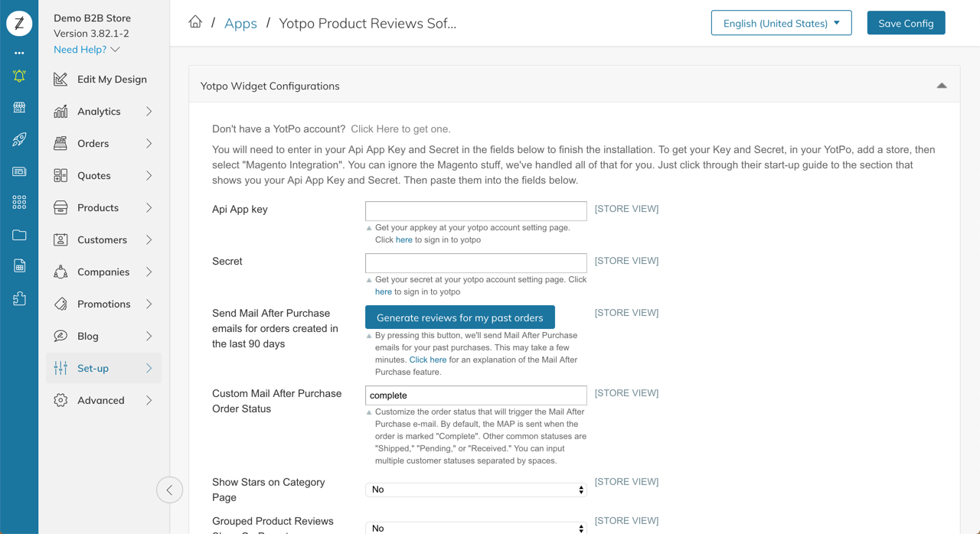Click the Customers contact icon

pyautogui.click(x=60, y=239)
